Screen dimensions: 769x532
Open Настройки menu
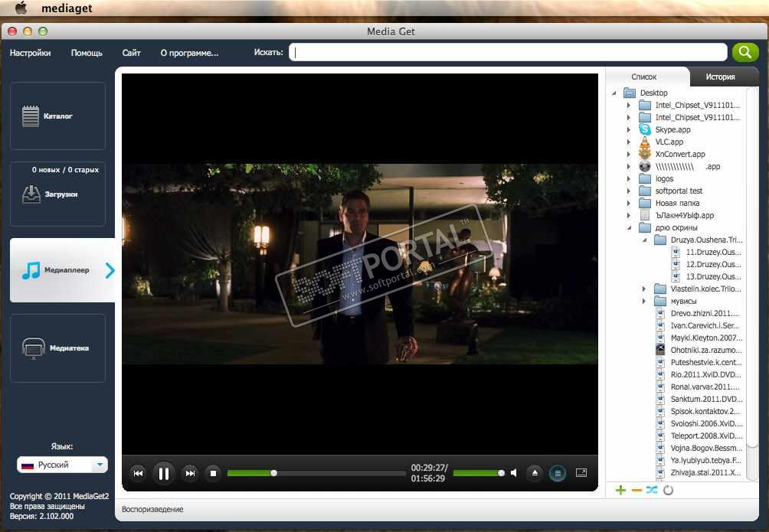(x=31, y=53)
